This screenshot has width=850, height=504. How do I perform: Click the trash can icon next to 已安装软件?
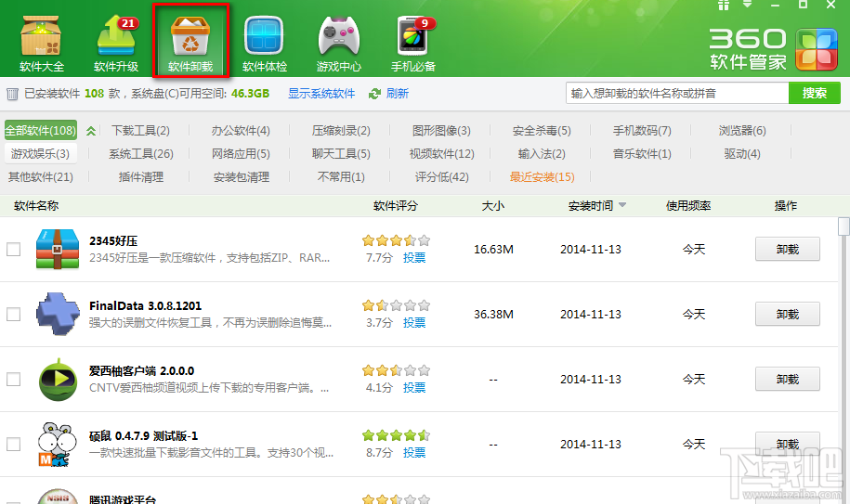(12, 94)
